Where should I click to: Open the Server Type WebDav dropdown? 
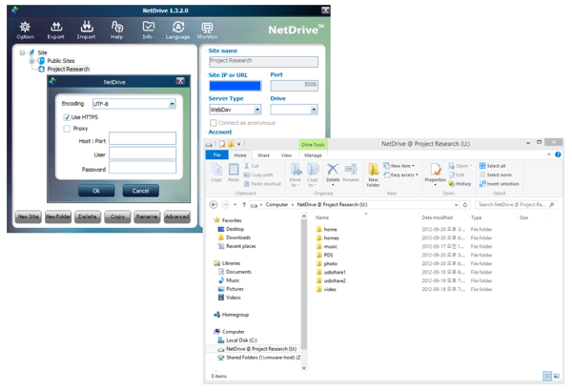pyautogui.click(x=257, y=110)
